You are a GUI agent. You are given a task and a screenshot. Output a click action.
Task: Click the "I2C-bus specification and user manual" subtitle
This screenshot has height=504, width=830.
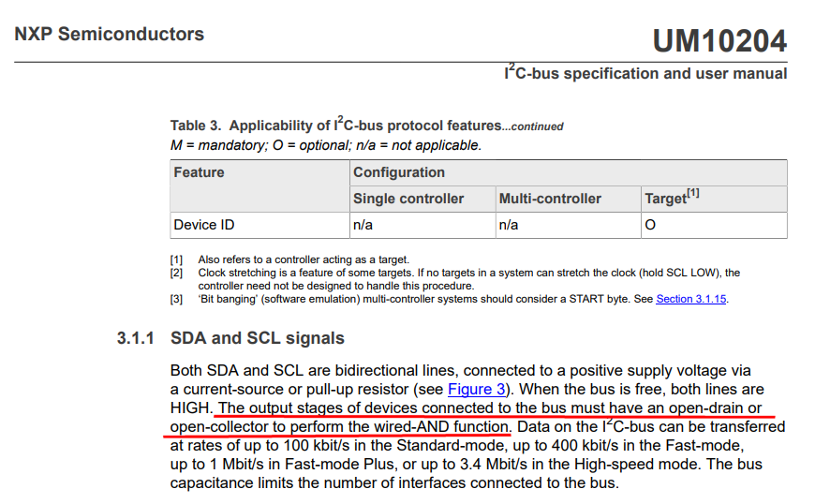pyautogui.click(x=645, y=72)
